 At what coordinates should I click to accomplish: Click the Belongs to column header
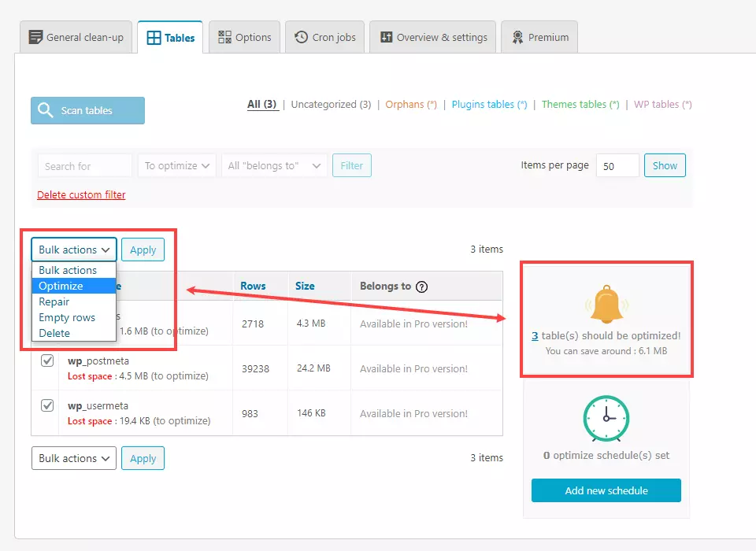pos(385,286)
